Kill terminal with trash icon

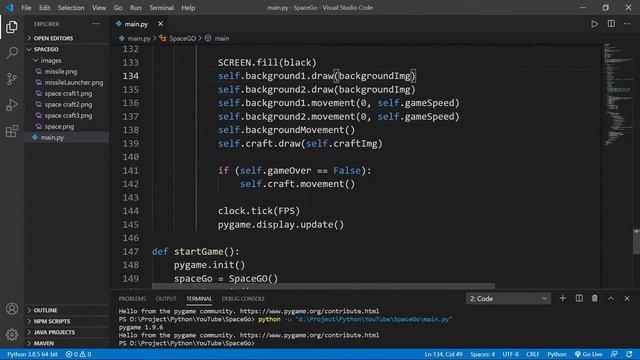pyautogui.click(x=595, y=298)
